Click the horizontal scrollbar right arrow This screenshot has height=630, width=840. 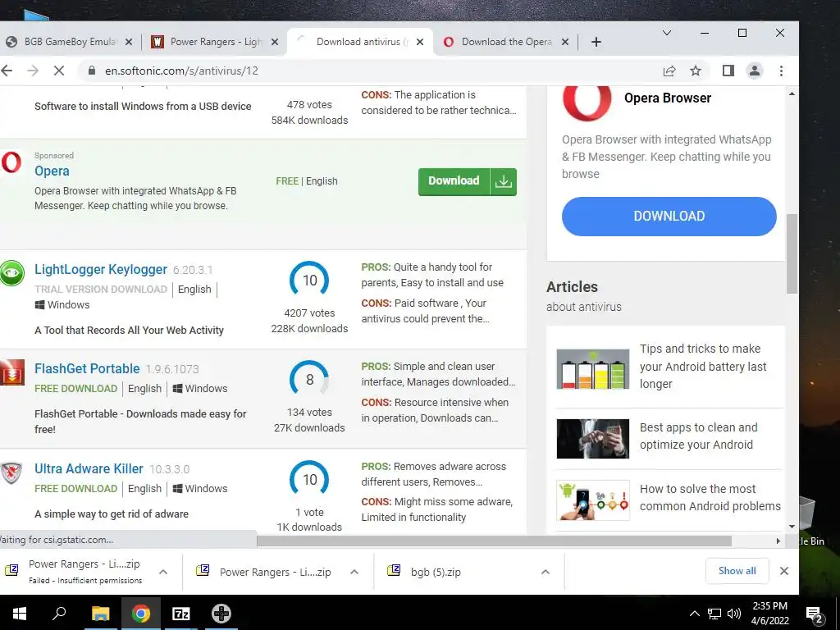tap(778, 541)
